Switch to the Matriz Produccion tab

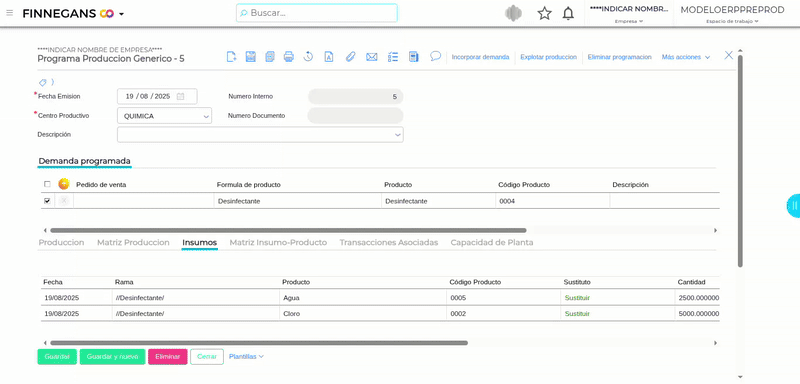(133, 243)
